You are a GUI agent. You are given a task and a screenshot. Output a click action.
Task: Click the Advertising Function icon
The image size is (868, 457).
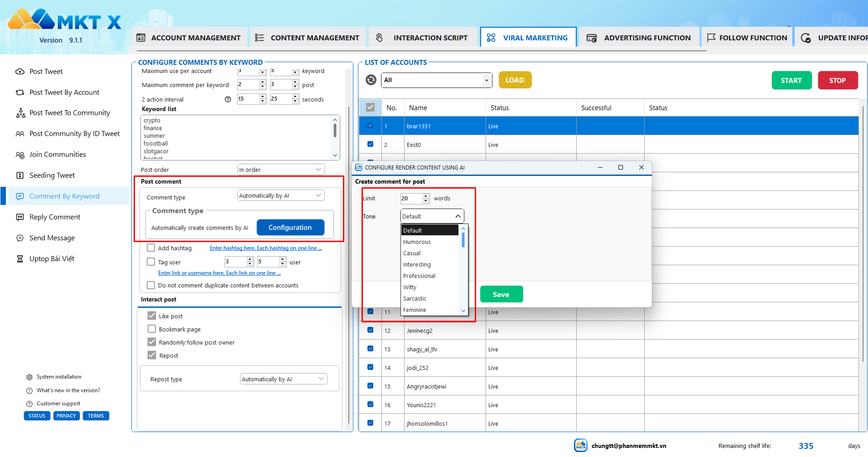point(592,38)
